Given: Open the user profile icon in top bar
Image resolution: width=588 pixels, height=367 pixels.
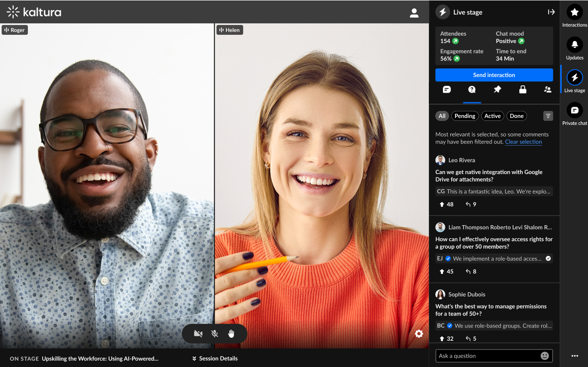Looking at the screenshot, I should (414, 13).
